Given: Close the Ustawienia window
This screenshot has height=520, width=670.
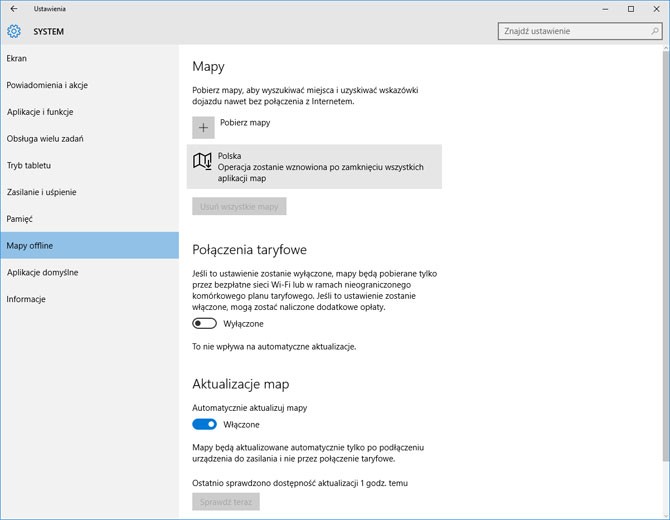Looking at the screenshot, I should [656, 9].
